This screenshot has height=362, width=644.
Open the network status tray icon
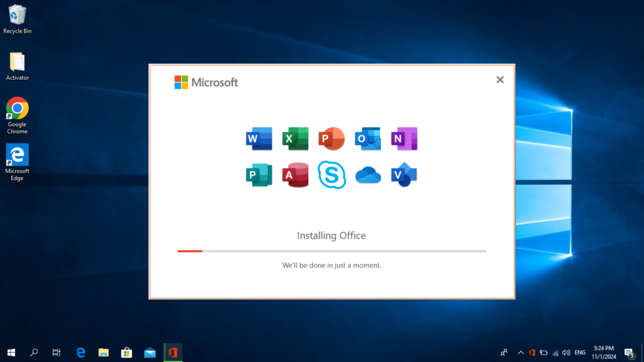pos(555,353)
